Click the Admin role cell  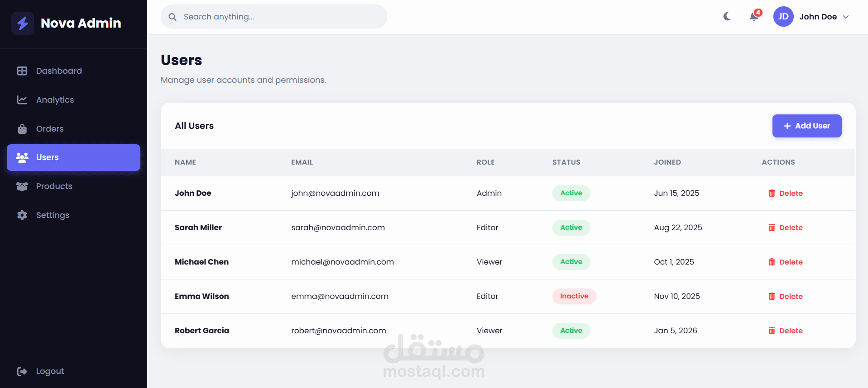(x=489, y=193)
